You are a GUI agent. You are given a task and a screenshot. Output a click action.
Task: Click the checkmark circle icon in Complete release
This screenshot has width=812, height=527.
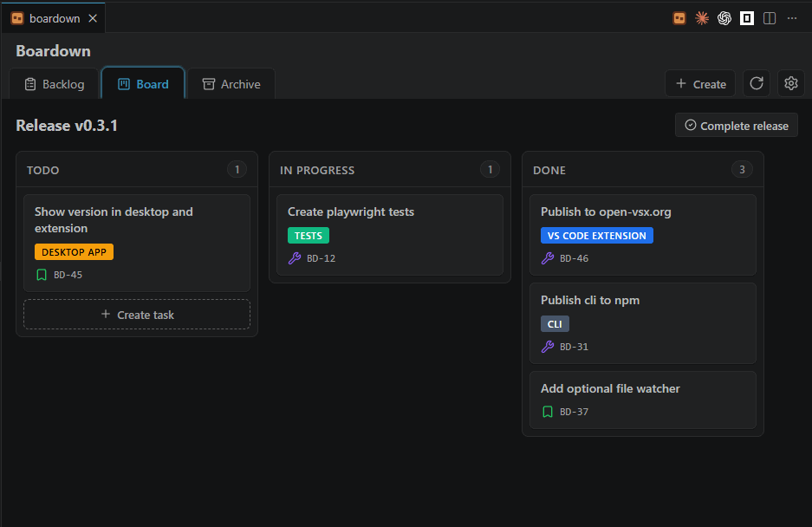click(691, 125)
